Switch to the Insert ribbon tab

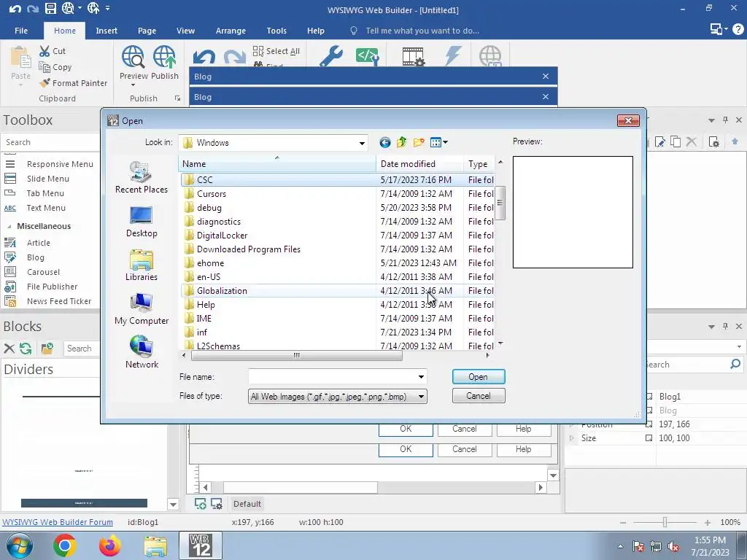(107, 31)
